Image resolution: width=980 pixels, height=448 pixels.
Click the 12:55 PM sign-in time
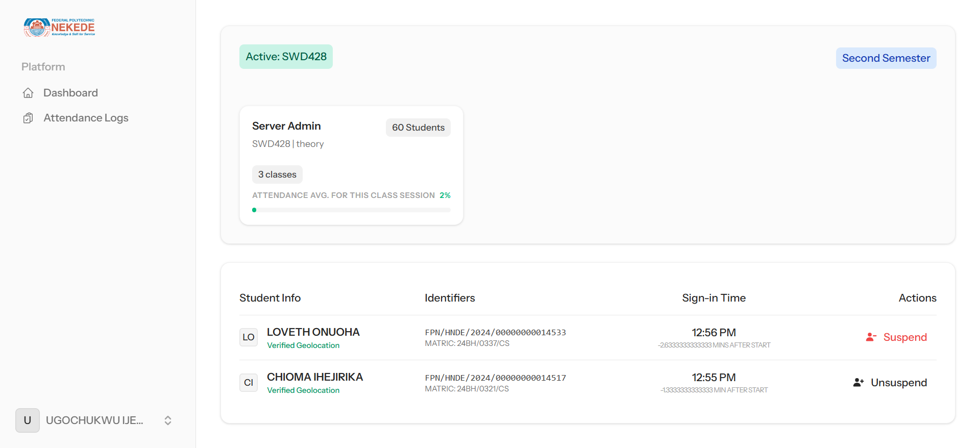click(x=714, y=378)
